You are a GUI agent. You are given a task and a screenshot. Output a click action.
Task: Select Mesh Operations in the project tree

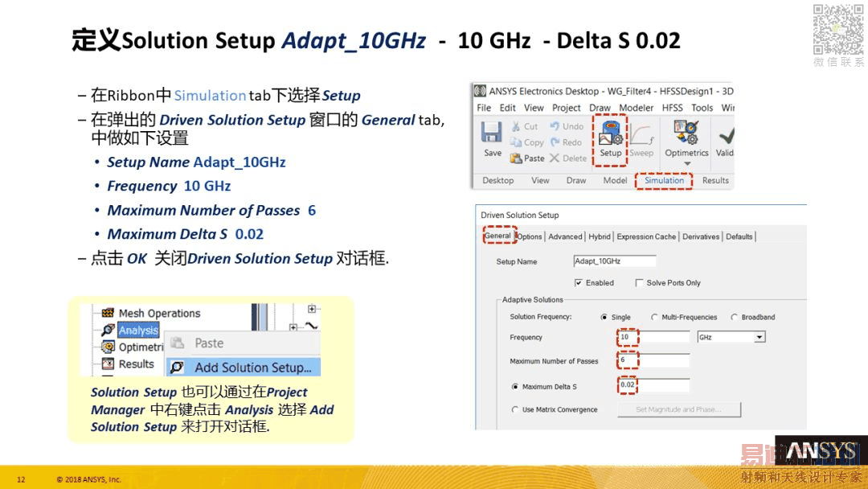point(159,314)
